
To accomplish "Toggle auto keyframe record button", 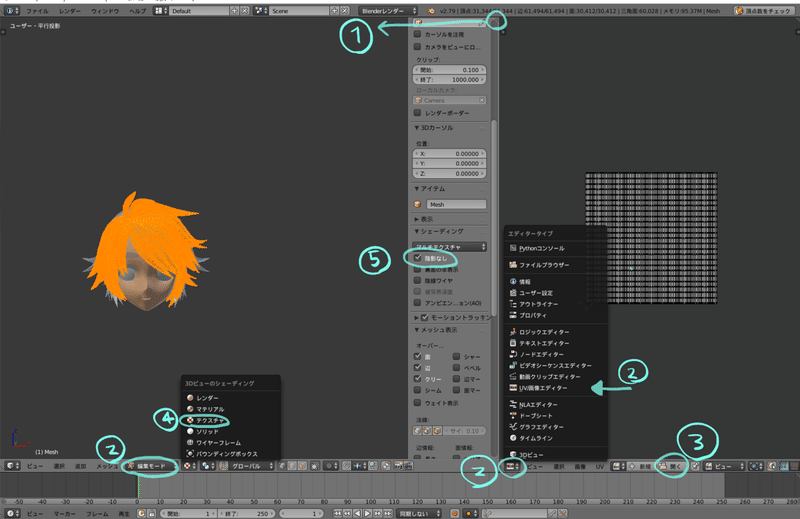I will 455,513.
